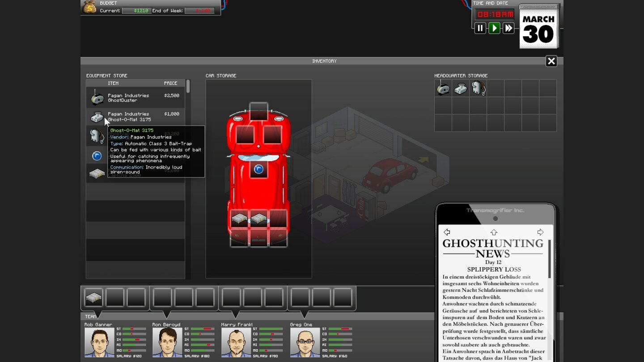Image resolution: width=644 pixels, height=362 pixels.
Task: Click Ron Beroyd's ST stat bar
Action: tap(203, 329)
